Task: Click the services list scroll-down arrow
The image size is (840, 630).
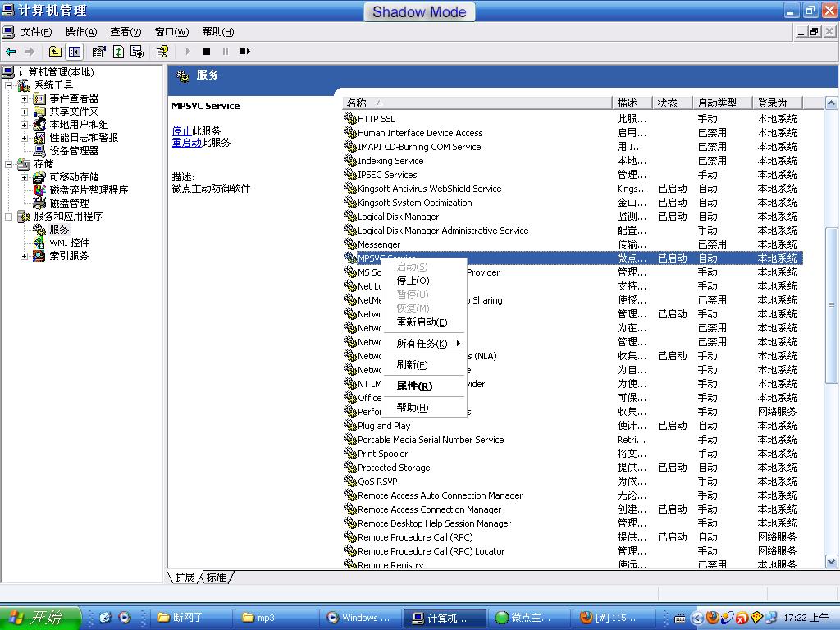Action: 831,562
